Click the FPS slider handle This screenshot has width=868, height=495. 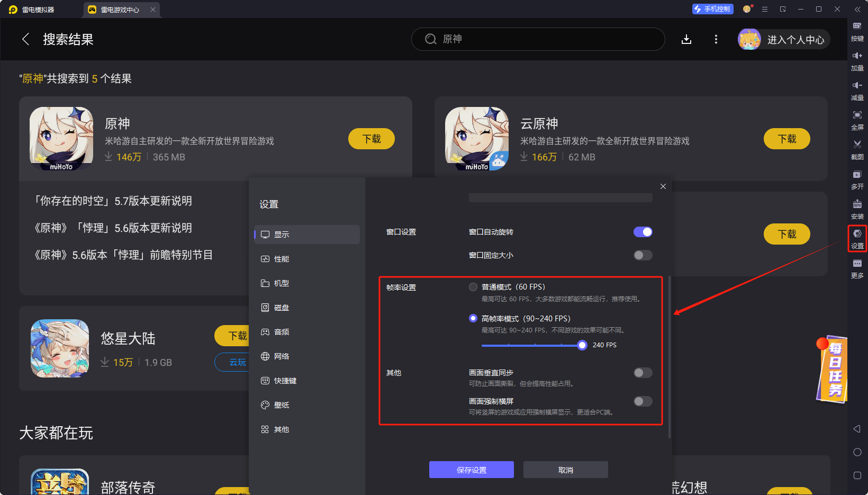[582, 345]
